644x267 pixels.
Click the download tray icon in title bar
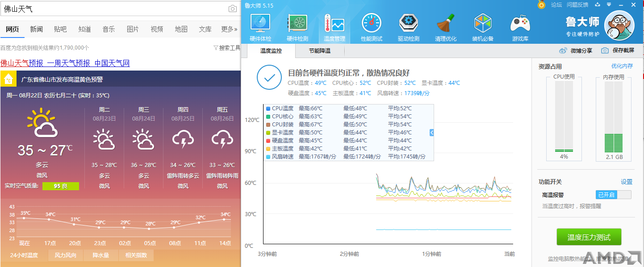coord(598,5)
